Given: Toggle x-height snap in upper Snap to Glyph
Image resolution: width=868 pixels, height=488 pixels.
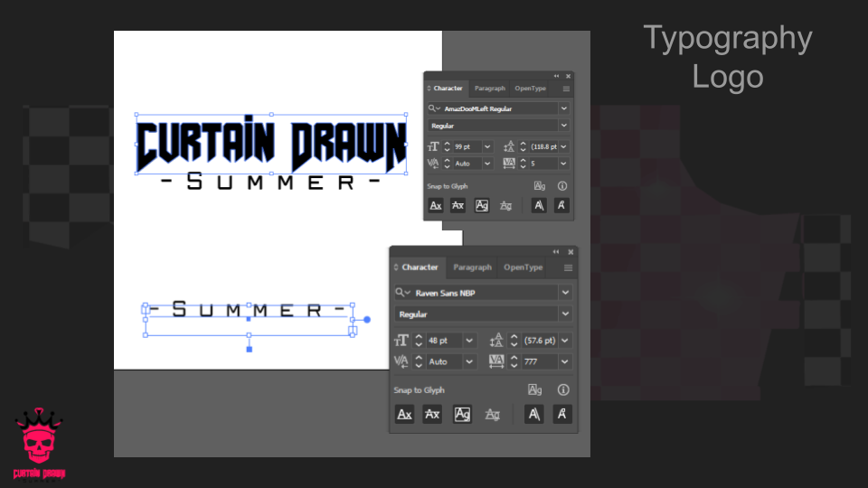Looking at the screenshot, I should tap(458, 205).
